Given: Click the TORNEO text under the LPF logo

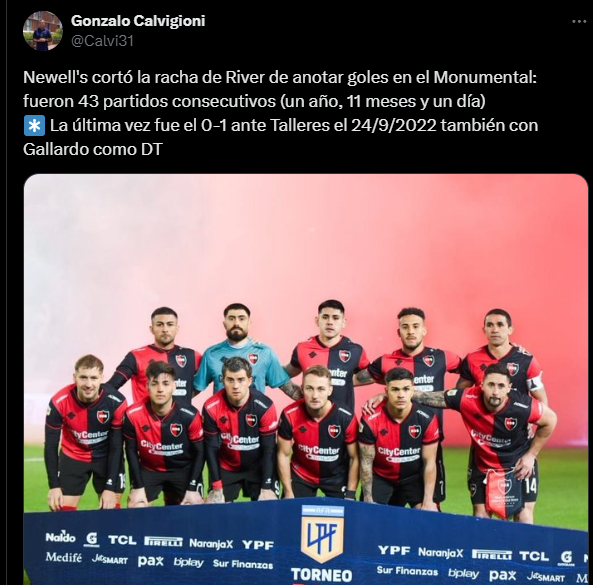Looking at the screenshot, I should (x=322, y=575).
